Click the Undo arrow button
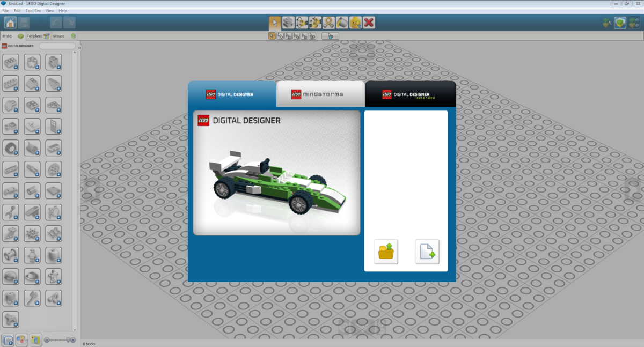 click(x=56, y=23)
